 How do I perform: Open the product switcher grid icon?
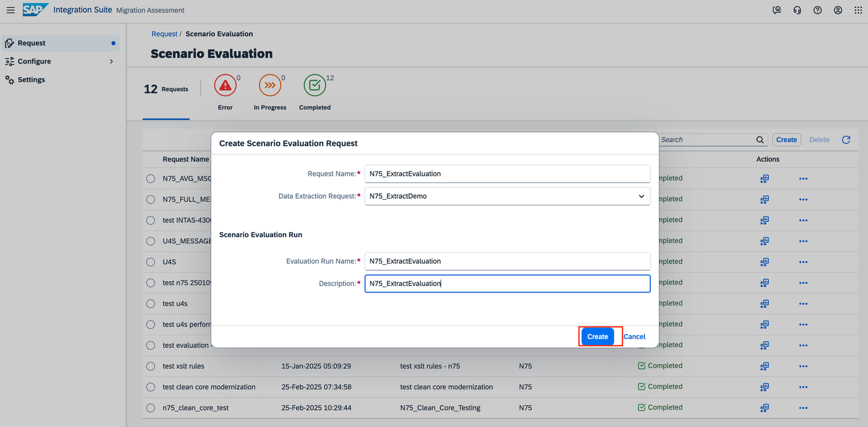click(858, 10)
